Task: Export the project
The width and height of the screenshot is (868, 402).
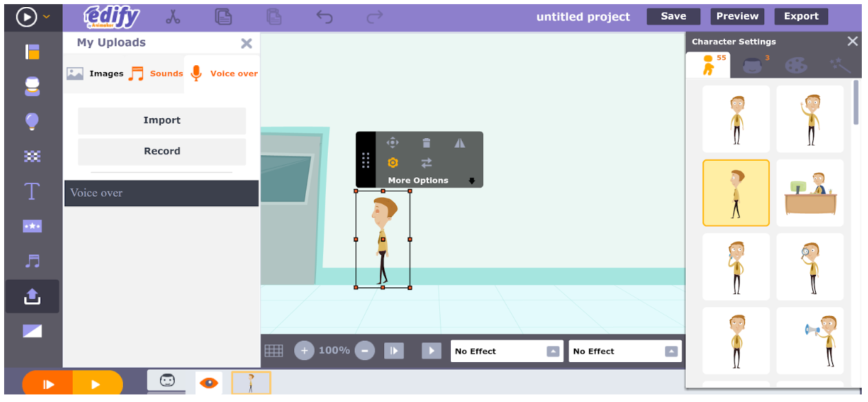Action: coord(801,16)
